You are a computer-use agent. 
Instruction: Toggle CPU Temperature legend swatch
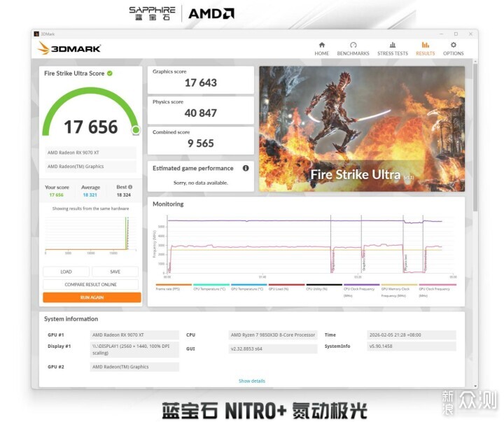(x=211, y=285)
